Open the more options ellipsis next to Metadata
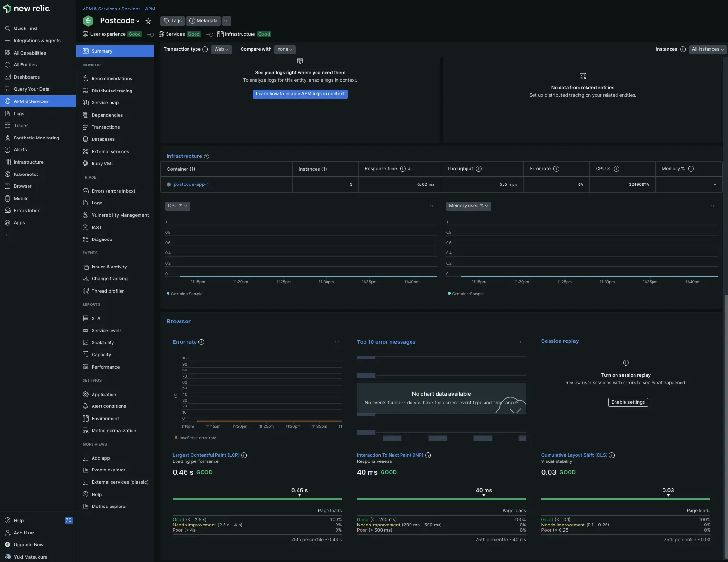Viewport: 728px width, 562px height. pyautogui.click(x=226, y=21)
